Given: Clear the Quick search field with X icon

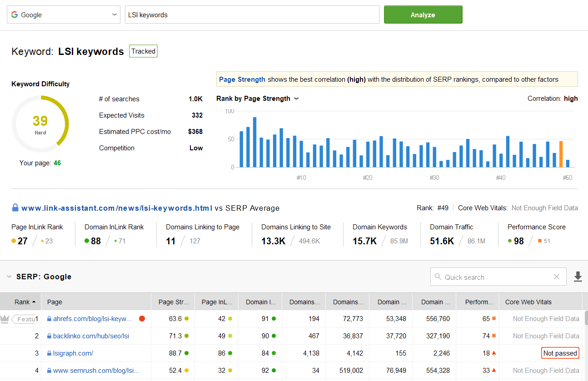Looking at the screenshot, I should [557, 277].
